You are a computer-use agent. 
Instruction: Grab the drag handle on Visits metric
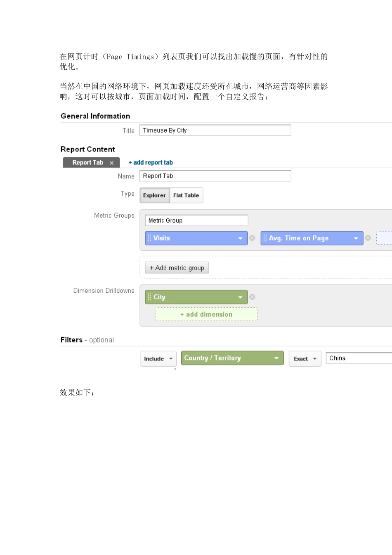(149, 238)
